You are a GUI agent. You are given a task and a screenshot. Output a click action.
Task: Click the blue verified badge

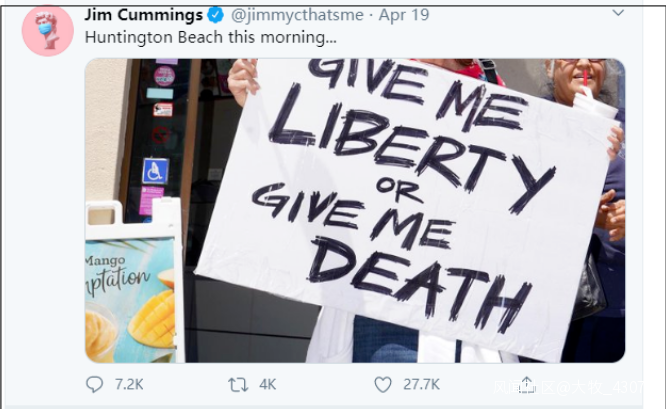click(x=215, y=15)
